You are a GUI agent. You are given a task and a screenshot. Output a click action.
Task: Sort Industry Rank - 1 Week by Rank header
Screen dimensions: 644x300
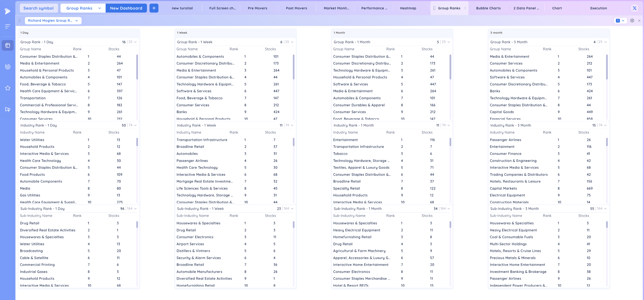[234, 132]
